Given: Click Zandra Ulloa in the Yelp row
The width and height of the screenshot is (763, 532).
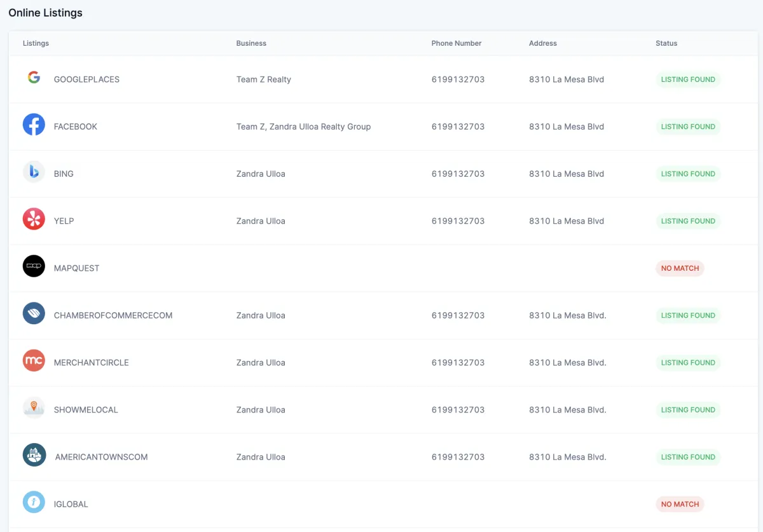Looking at the screenshot, I should pos(261,221).
